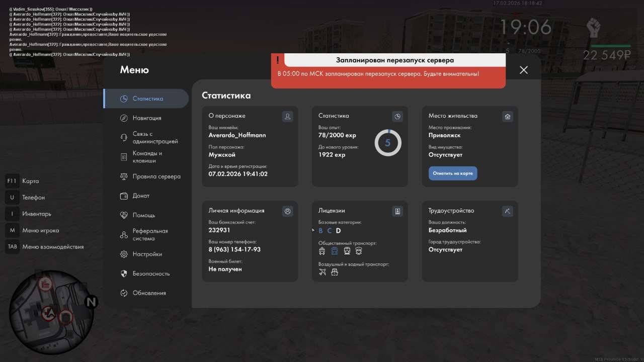Click the highlighted blue bus license icon
This screenshot has width=644, height=362.
pos(335,251)
